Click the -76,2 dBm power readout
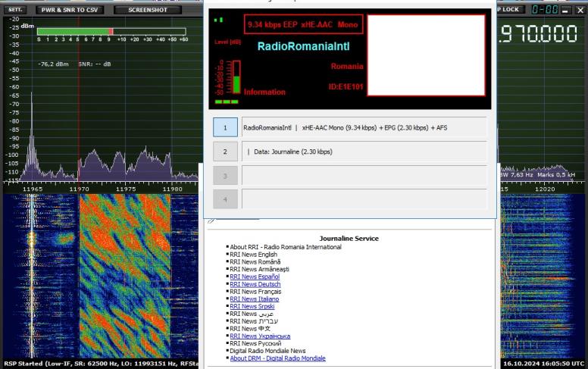The image size is (588, 369). [53, 64]
